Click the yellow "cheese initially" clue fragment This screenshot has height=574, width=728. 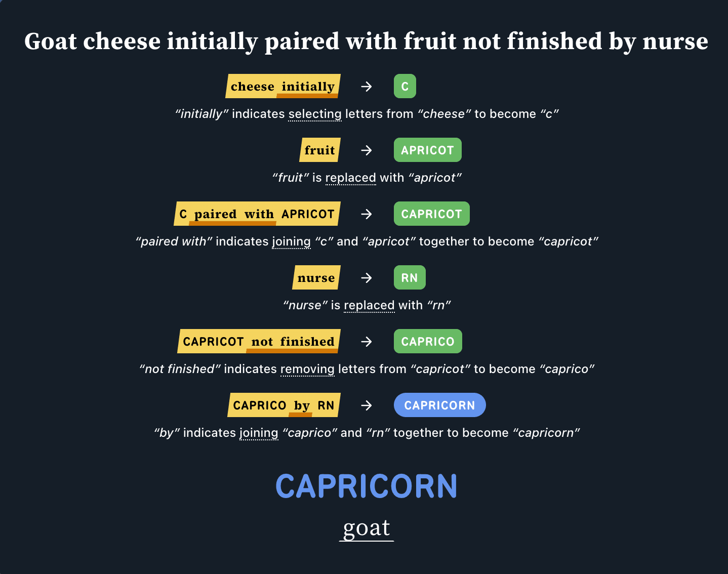pos(282,87)
